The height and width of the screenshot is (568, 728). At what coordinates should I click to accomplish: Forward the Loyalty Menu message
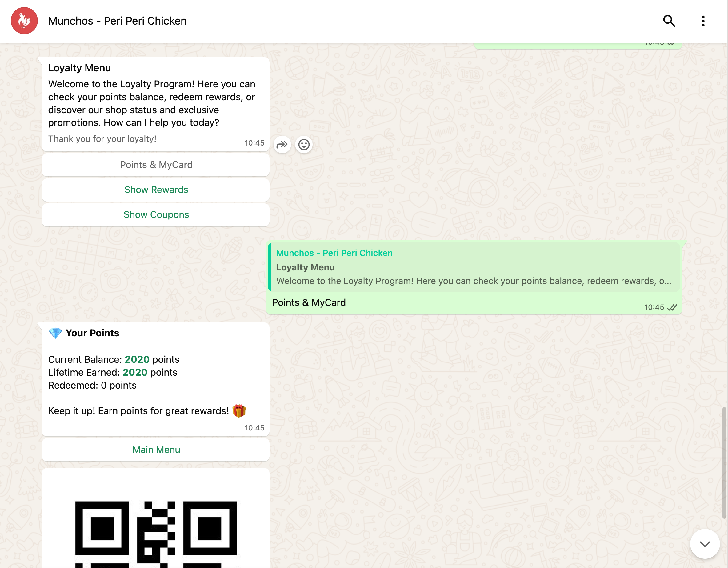click(x=282, y=145)
